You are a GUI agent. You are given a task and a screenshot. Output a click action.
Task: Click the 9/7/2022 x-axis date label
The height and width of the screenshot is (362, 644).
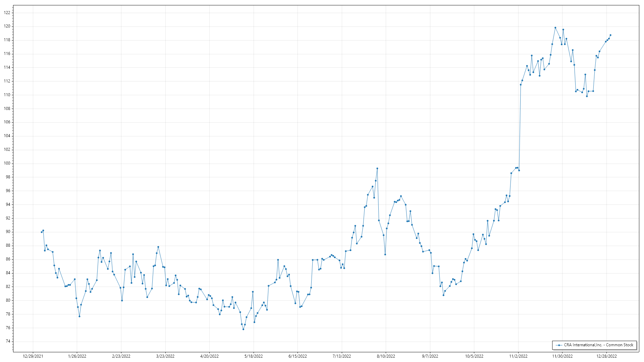430,356
